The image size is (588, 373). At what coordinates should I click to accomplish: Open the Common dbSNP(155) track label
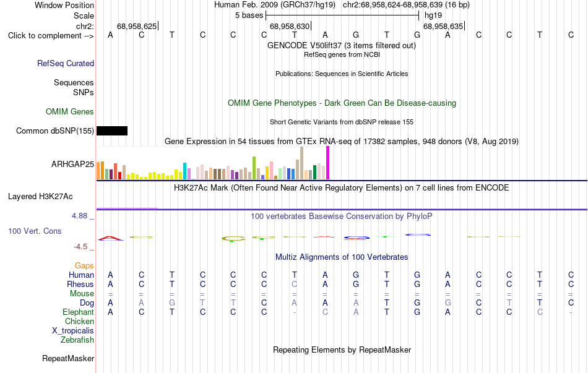coord(54,131)
